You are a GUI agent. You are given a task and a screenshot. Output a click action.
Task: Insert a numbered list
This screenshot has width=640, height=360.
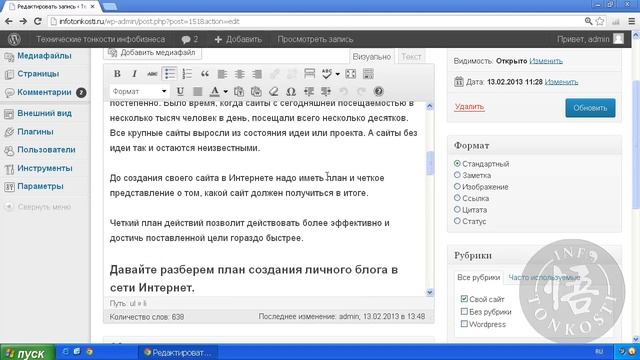(x=187, y=74)
